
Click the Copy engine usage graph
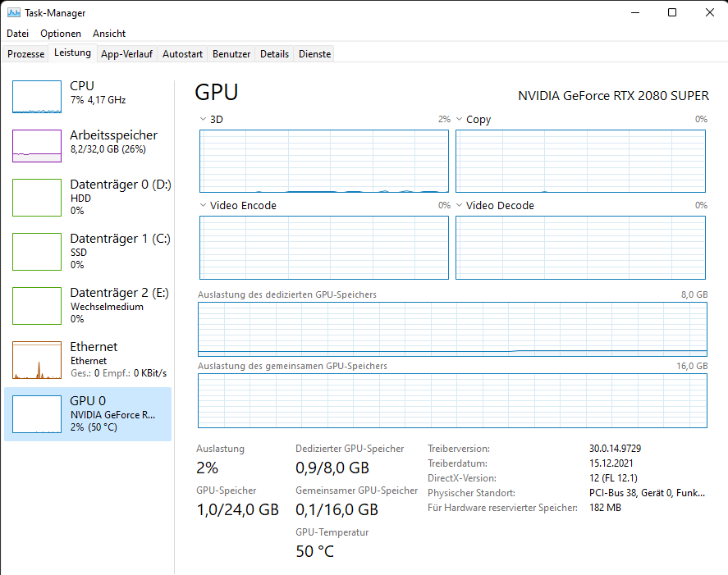(x=580, y=161)
